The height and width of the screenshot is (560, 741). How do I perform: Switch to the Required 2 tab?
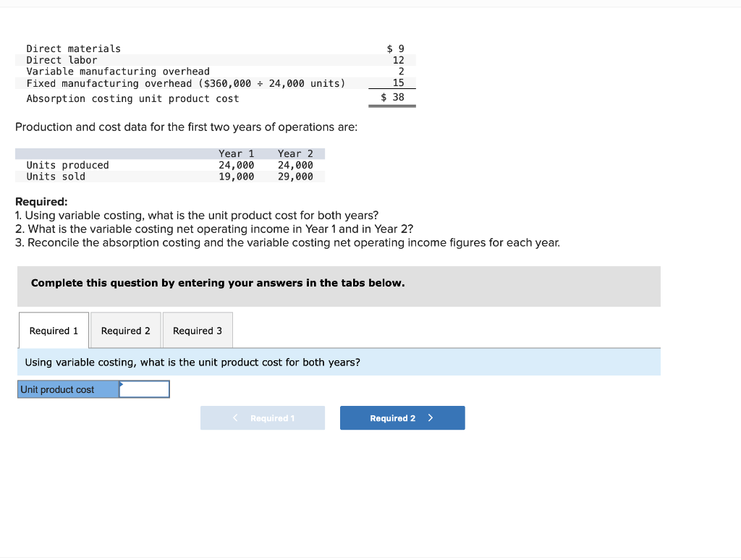pos(125,330)
